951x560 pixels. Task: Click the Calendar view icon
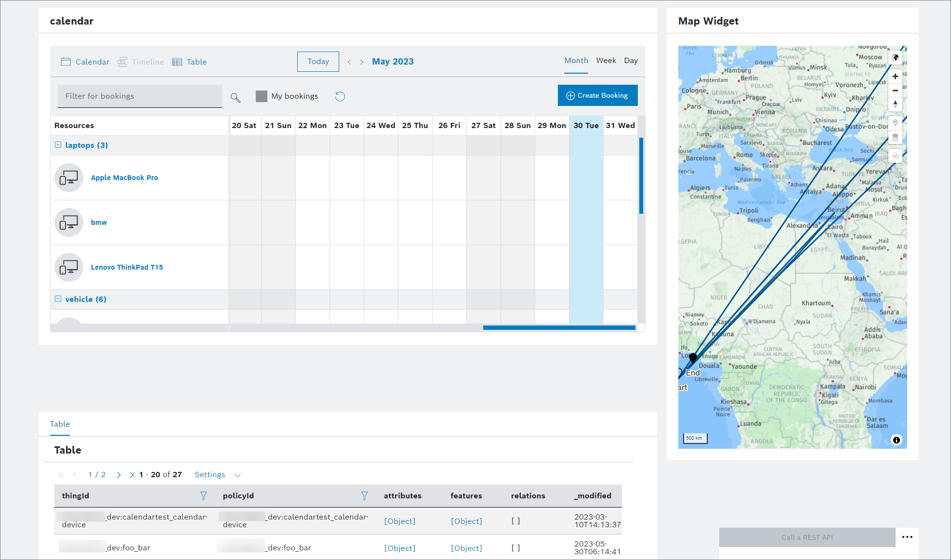pos(66,61)
